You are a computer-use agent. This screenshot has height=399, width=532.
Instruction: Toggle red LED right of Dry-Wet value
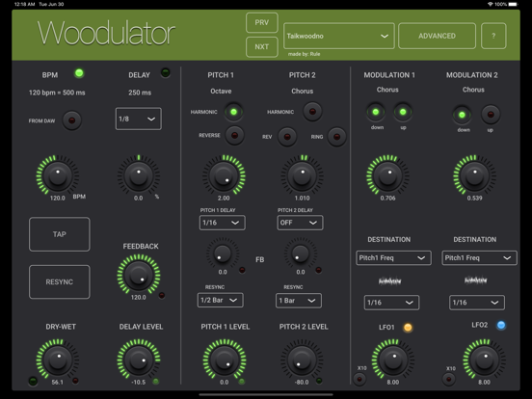pyautogui.click(x=75, y=381)
